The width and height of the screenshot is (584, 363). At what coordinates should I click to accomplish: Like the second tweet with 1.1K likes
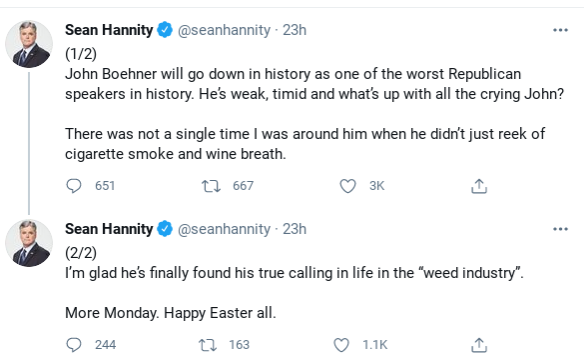[x=341, y=345]
